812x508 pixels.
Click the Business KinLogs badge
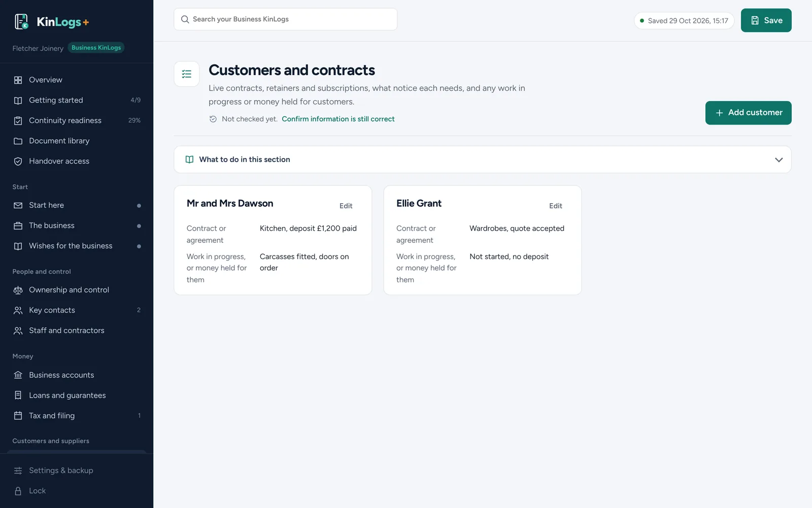[x=96, y=48]
